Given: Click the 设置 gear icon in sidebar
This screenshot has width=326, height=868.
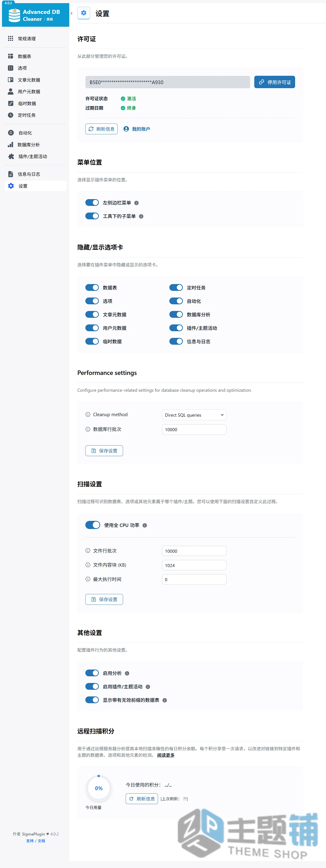Looking at the screenshot, I should [11, 186].
